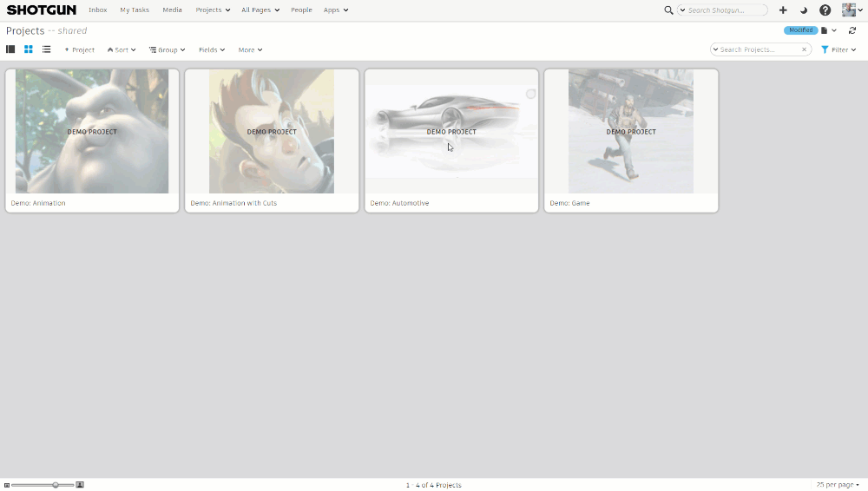The width and height of the screenshot is (868, 491).
Task: Expand the Projects navigation menu
Action: coord(213,10)
